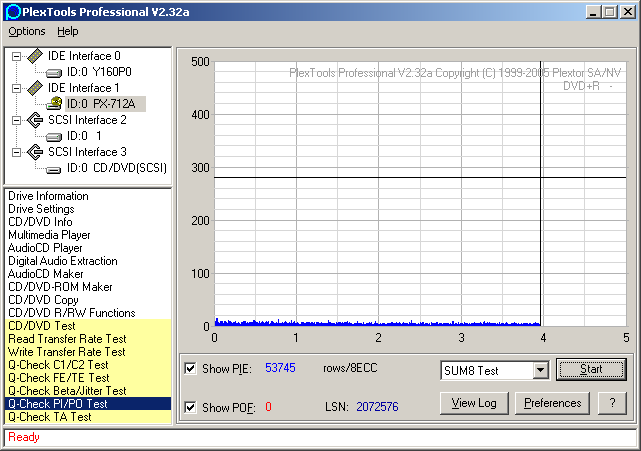Select ID:0 CD/DVD(SCSI) in device tree
The width and height of the screenshot is (641, 451).
click(x=117, y=168)
